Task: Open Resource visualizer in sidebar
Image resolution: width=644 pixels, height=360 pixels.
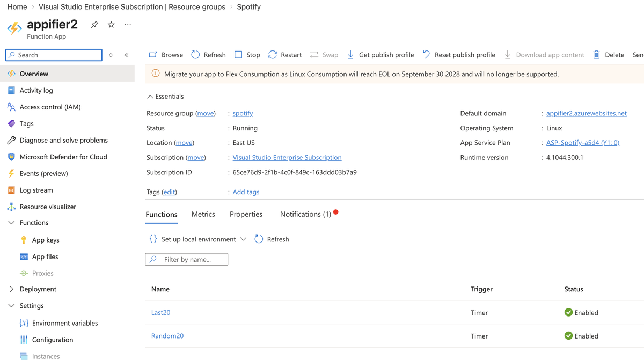Action: [48, 207]
